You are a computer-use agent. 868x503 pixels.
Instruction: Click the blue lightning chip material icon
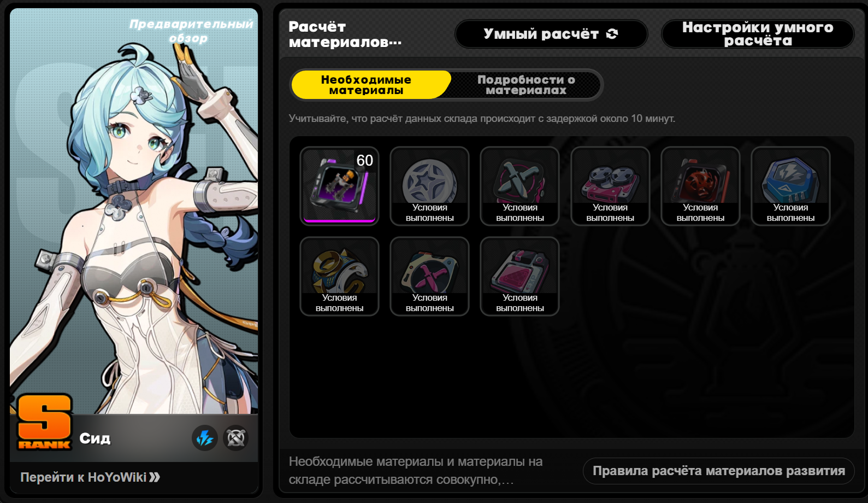pos(790,186)
